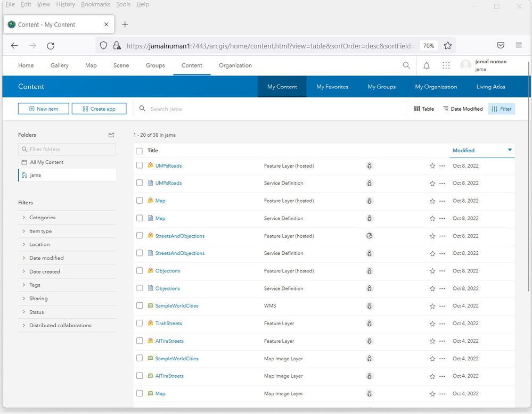This screenshot has width=532, height=414.
Task: Click the Objections Feature Layer item icon
Action: coord(150,270)
